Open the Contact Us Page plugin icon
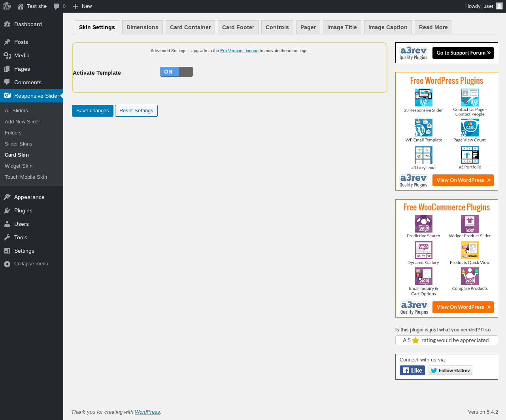The image size is (506, 420). coord(470,97)
